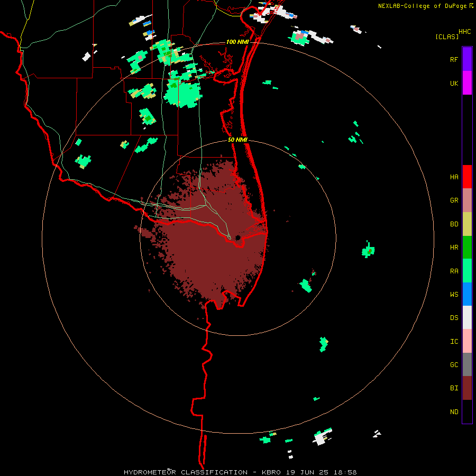Click the 'DS' legend label
This screenshot has height=476, width=476.
(x=454, y=318)
